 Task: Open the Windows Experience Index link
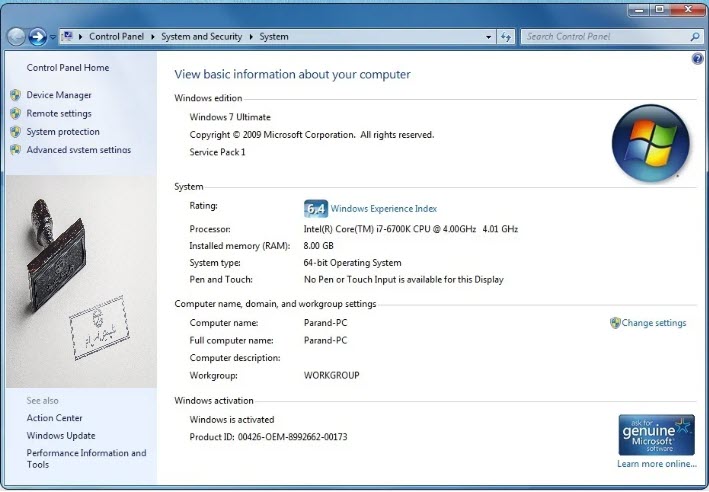[383, 208]
